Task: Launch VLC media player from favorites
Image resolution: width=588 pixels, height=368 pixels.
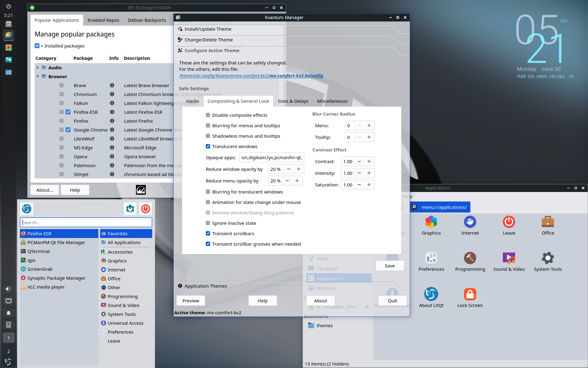Action: coord(59,287)
